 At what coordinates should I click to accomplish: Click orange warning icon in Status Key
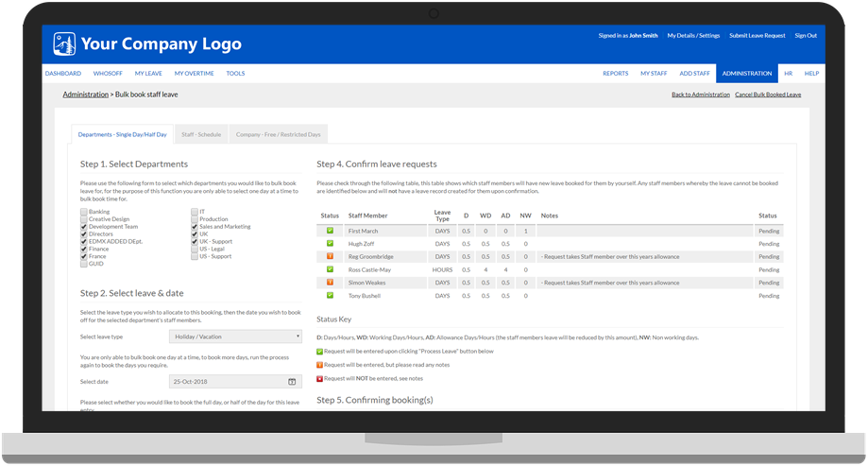tap(319, 365)
